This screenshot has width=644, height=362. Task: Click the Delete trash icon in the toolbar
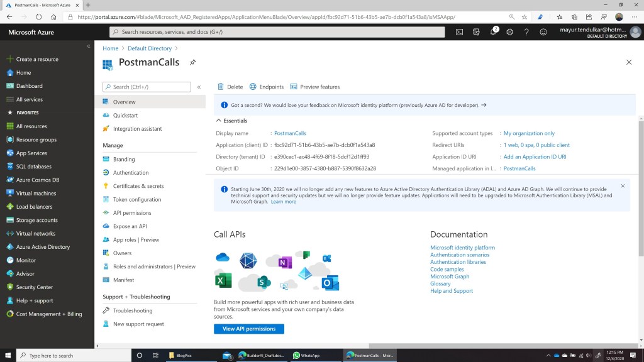pyautogui.click(x=221, y=87)
